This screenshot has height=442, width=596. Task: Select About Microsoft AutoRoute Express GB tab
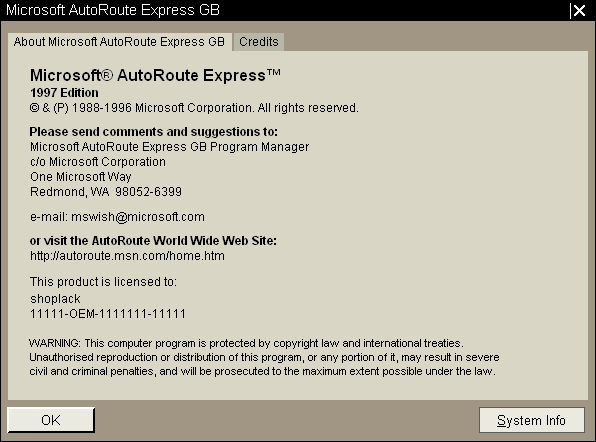119,42
